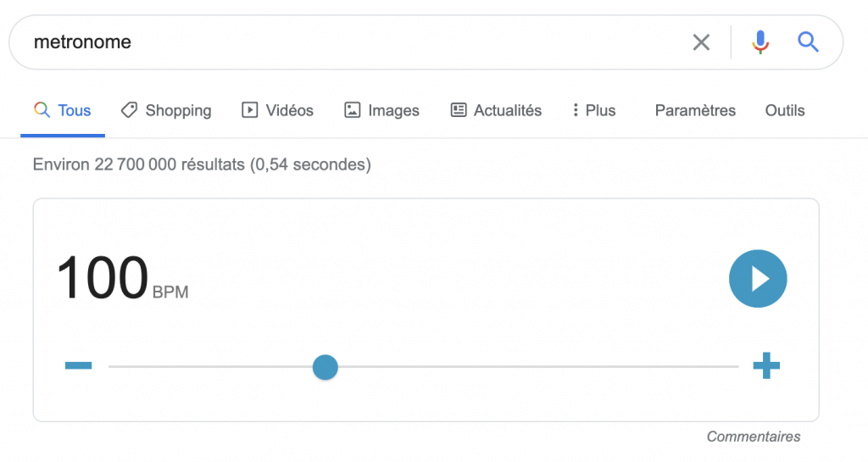Click the Commentaires feedback link
This screenshot has height=462, width=868.
coord(753,437)
